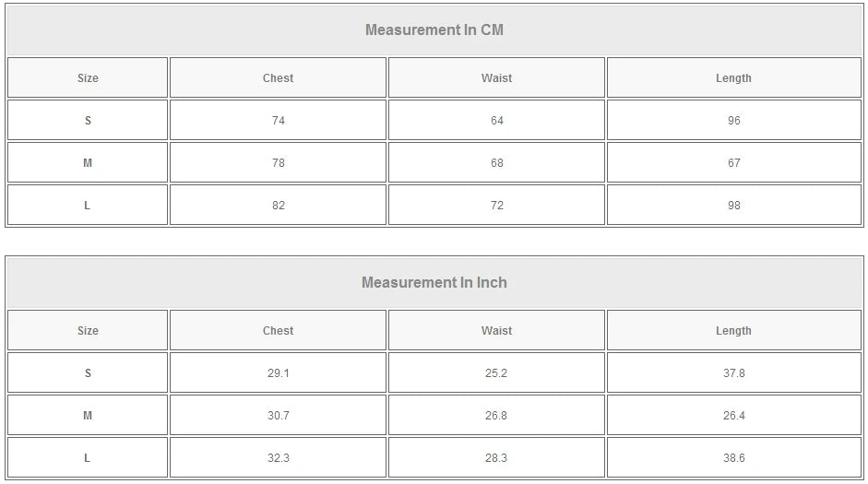Click the waist value 64 cell

(496, 121)
